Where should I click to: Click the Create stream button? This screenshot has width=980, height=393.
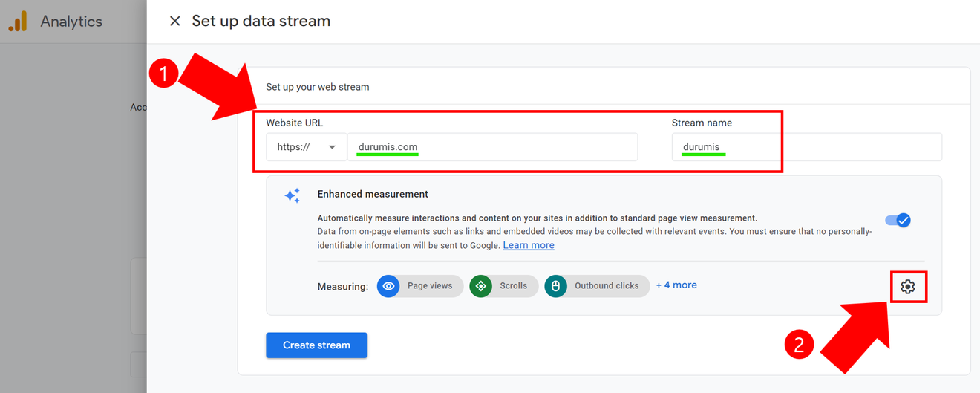coord(317,345)
